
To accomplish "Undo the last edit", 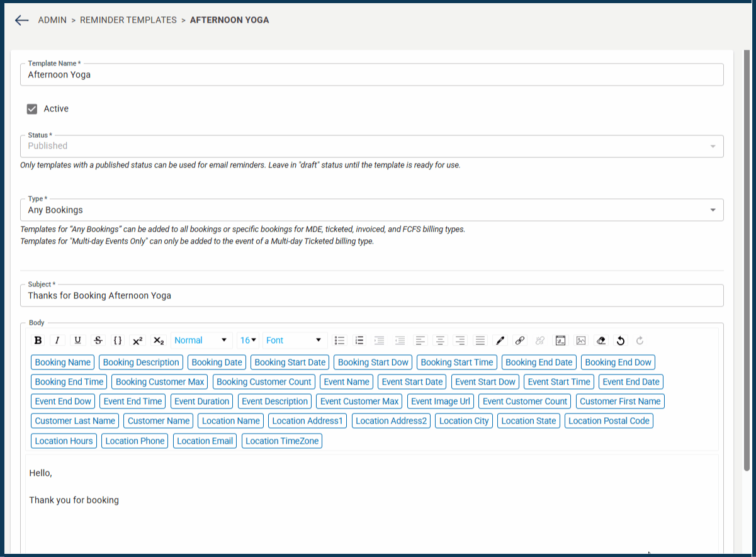I will (620, 340).
